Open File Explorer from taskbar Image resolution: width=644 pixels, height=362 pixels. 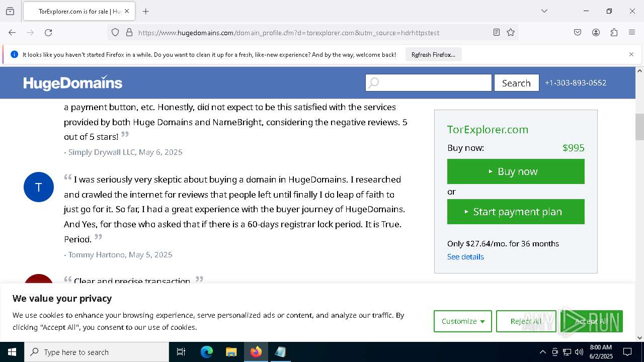coord(231,352)
